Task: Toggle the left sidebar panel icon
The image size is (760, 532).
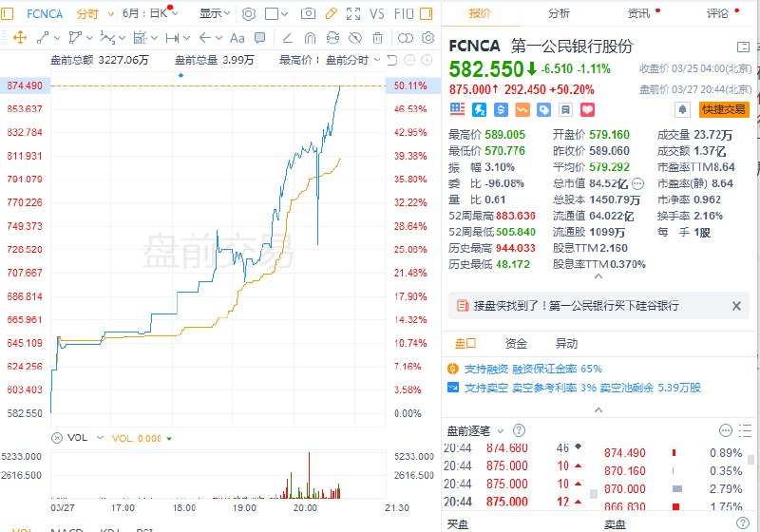Action: 7,13
